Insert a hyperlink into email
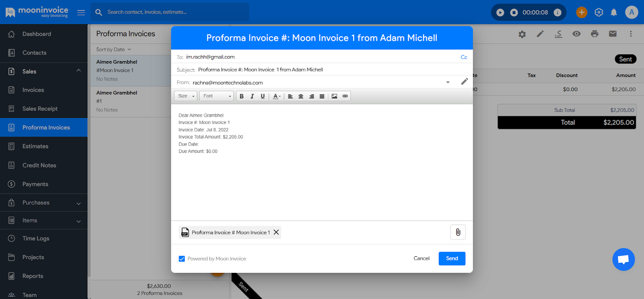Image resolution: width=644 pixels, height=299 pixels. click(345, 96)
